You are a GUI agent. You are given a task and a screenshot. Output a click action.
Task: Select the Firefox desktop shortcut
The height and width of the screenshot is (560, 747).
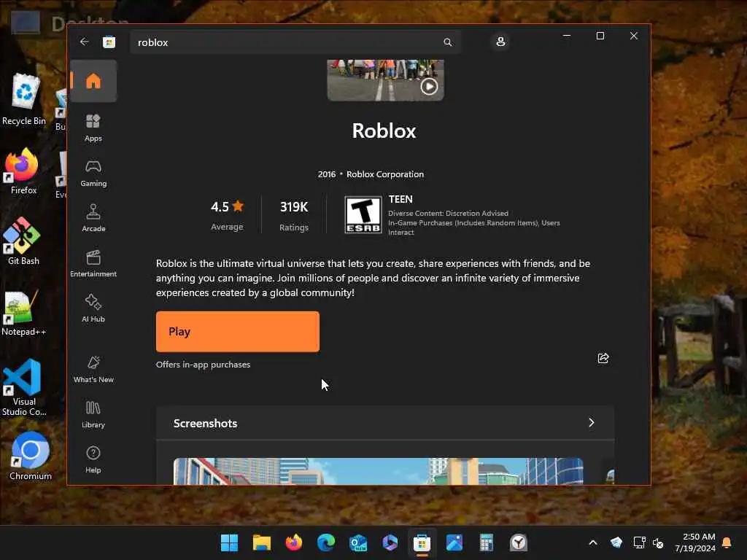click(x=23, y=171)
